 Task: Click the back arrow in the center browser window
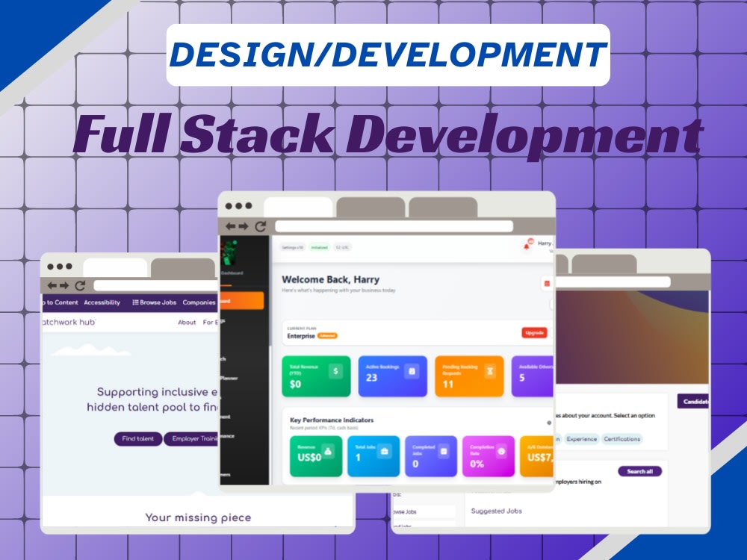tap(231, 226)
